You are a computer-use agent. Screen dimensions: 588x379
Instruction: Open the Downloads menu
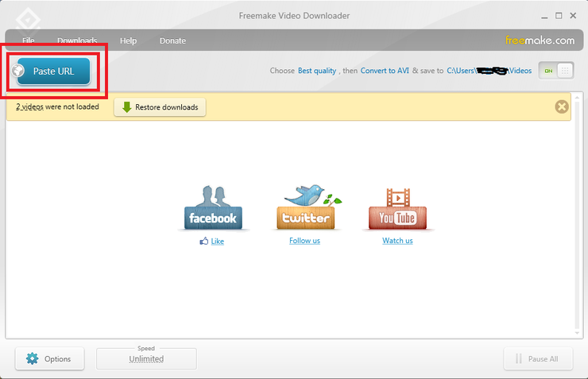(77, 41)
